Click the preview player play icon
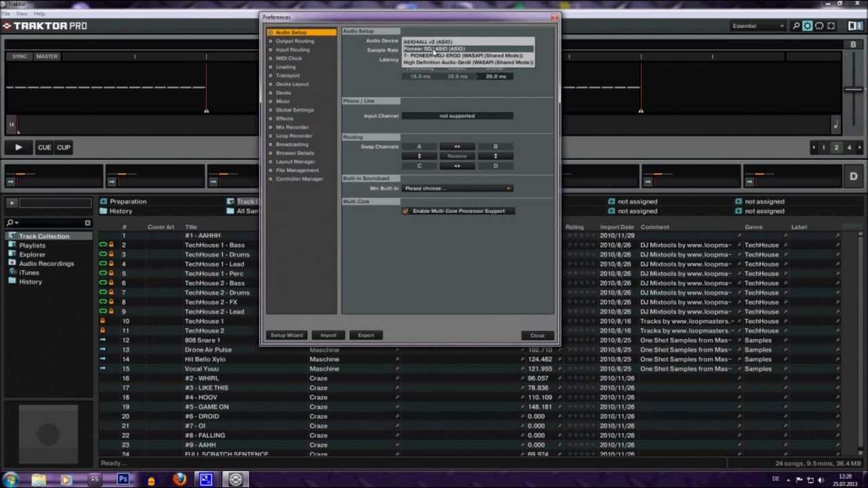This screenshot has height=488, width=868. tap(12, 203)
